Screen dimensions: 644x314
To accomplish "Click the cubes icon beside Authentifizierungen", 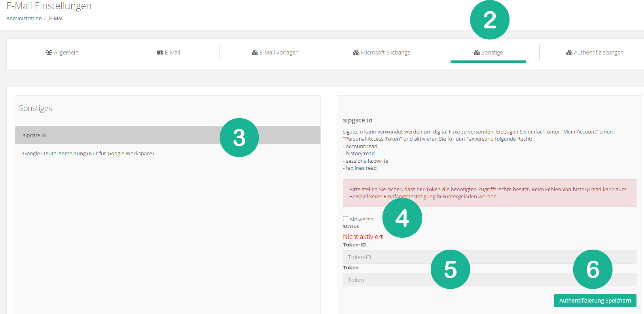I will (x=569, y=53).
